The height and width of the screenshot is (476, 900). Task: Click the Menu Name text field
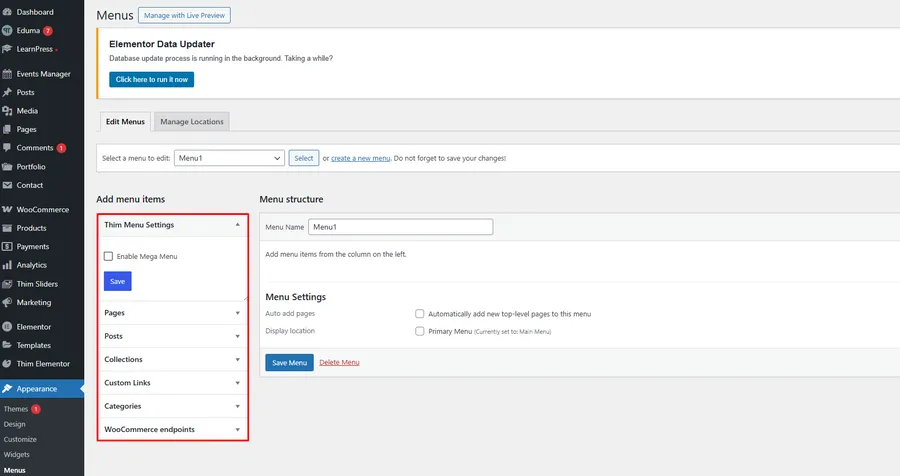point(400,227)
